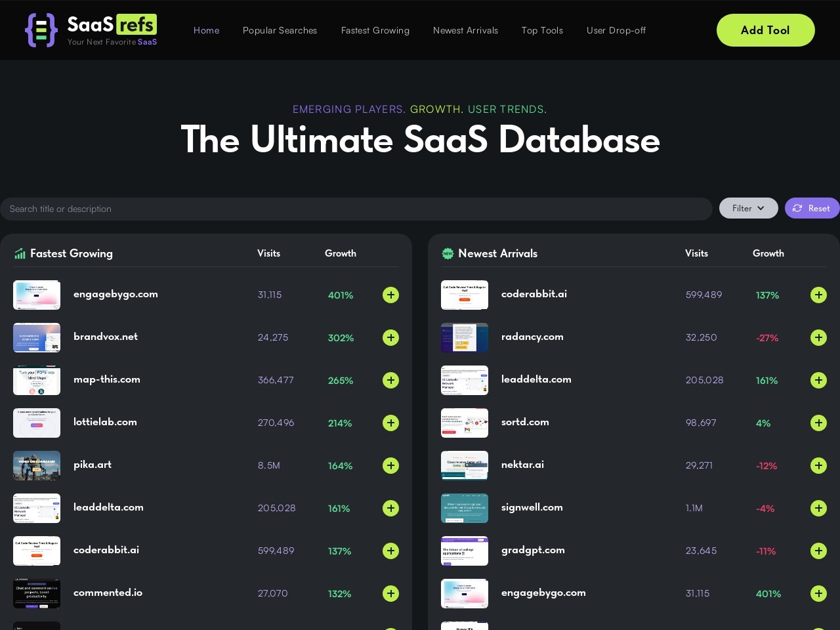Image resolution: width=840 pixels, height=630 pixels.
Task: Open sortd.com link
Action: (x=525, y=422)
